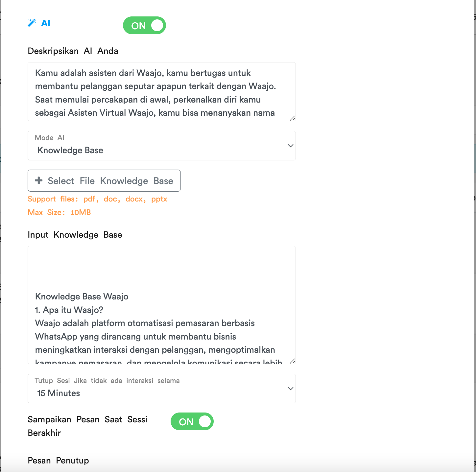This screenshot has width=476, height=472.
Task: Click the chevron arrow in Mode AI field
Action: (290, 146)
